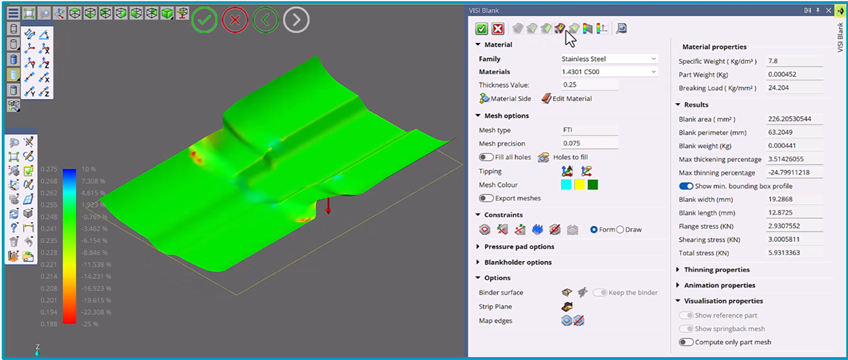Screen dimensions: 848x360
Task: Click the red X cancel icon in VISI Blank
Action: click(x=498, y=29)
